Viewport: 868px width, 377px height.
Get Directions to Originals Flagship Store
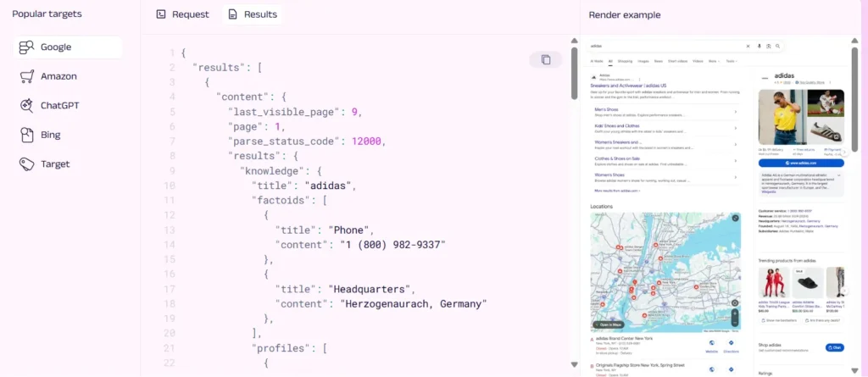(731, 369)
